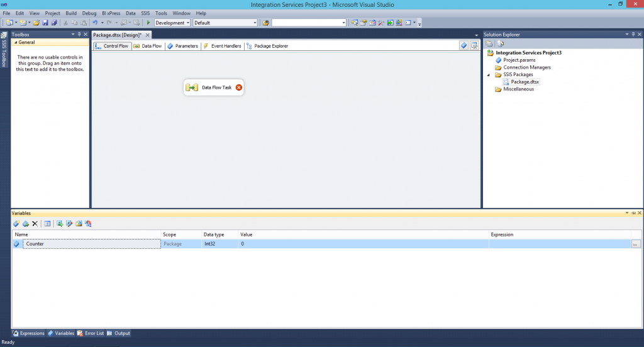This screenshot has width=644, height=347.
Task: Open the BI xPress menu
Action: pyautogui.click(x=111, y=13)
